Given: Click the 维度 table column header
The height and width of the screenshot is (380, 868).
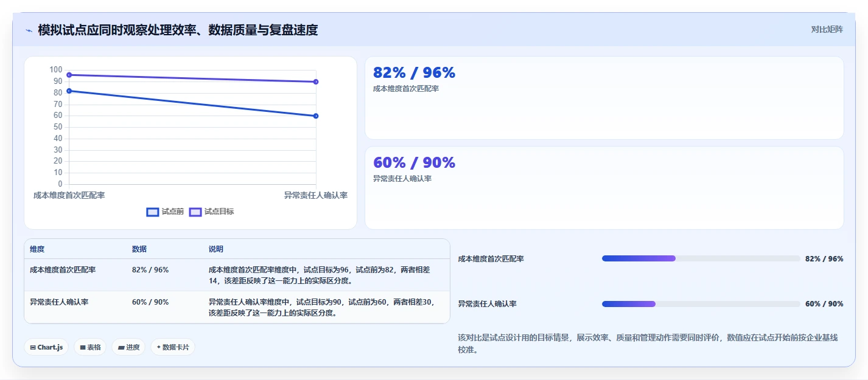Looking at the screenshot, I should pyautogui.click(x=37, y=249).
